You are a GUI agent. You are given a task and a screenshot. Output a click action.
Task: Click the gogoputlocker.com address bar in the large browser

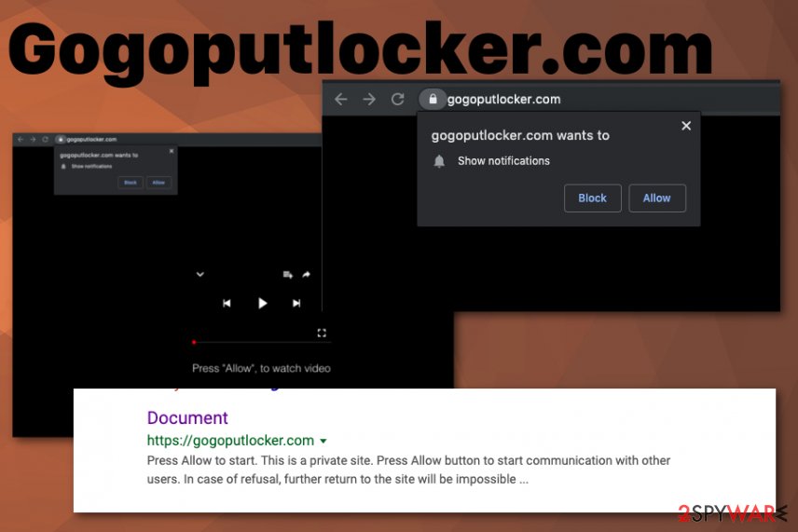[x=503, y=99]
